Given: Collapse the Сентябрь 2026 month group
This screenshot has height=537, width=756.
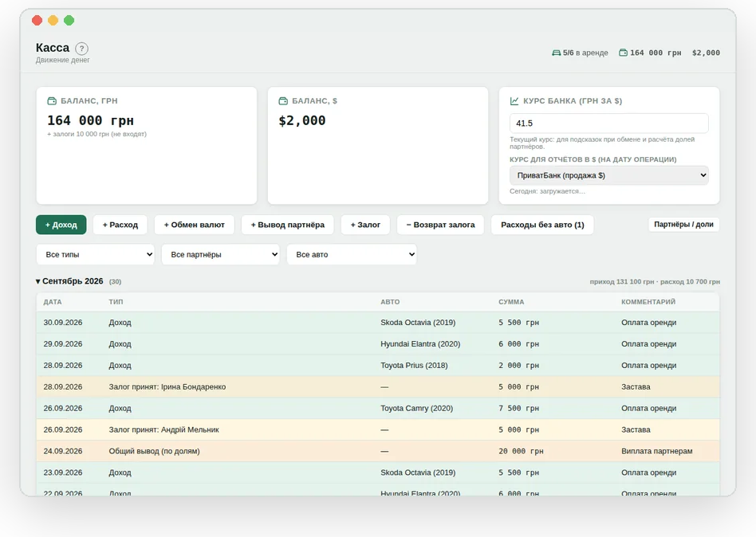Looking at the screenshot, I should pyautogui.click(x=38, y=281).
